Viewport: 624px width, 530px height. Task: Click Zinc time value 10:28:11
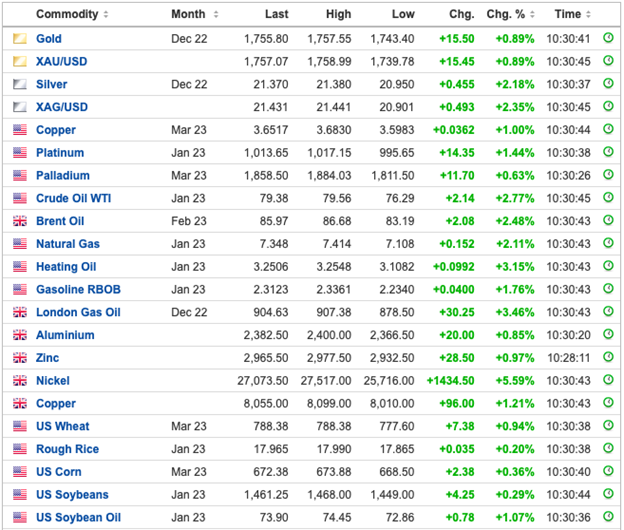click(x=569, y=358)
